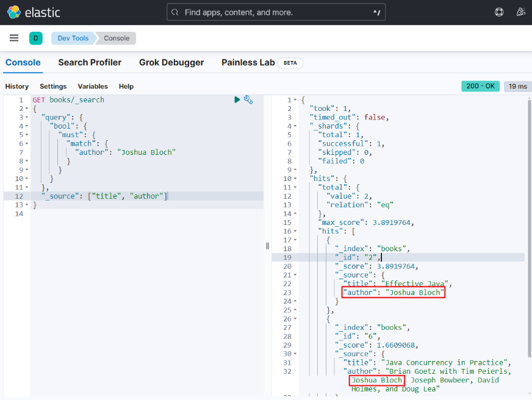Switch to the Search Profiler tab
Image resolution: width=532 pixels, height=400 pixels.
90,63
